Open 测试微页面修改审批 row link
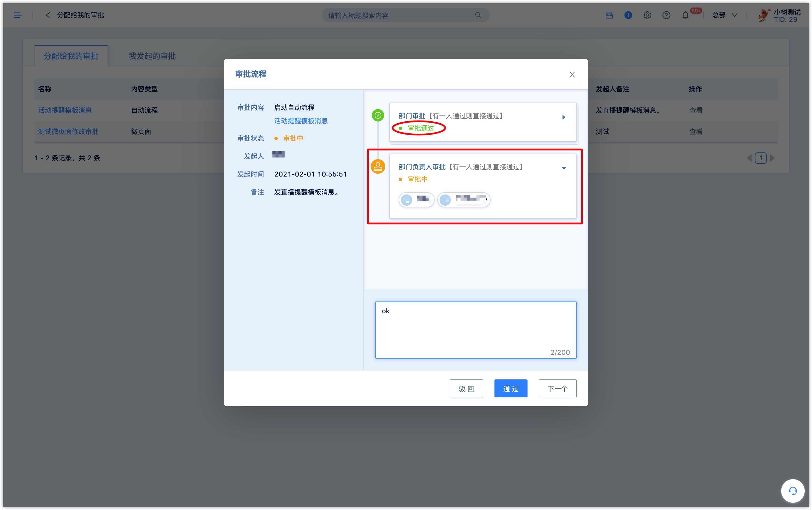 click(68, 131)
